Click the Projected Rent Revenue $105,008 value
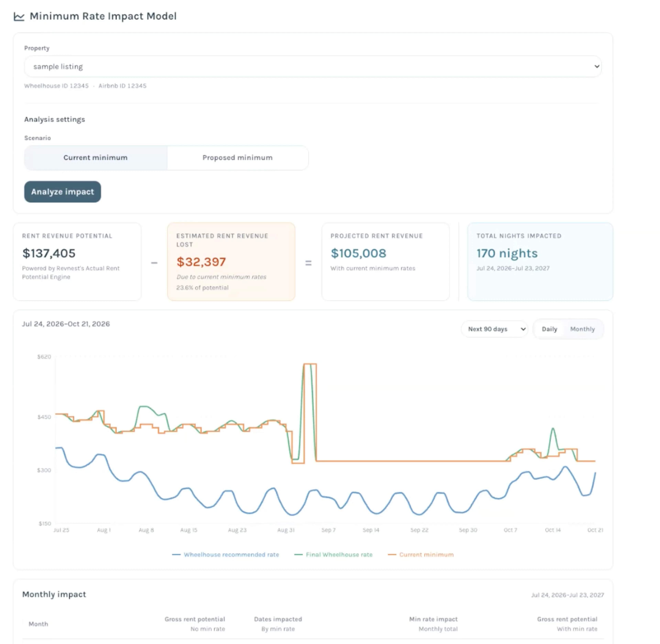This screenshot has width=660, height=644. coord(358,253)
